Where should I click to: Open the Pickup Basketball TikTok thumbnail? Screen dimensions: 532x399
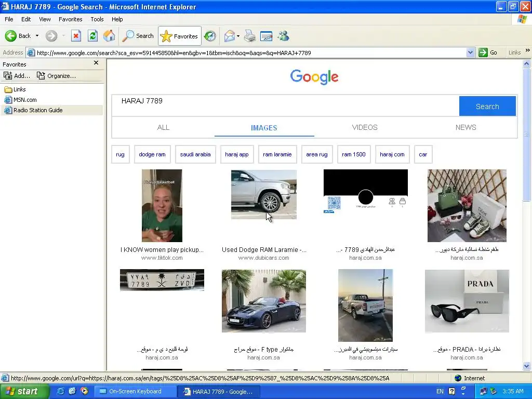162,206
